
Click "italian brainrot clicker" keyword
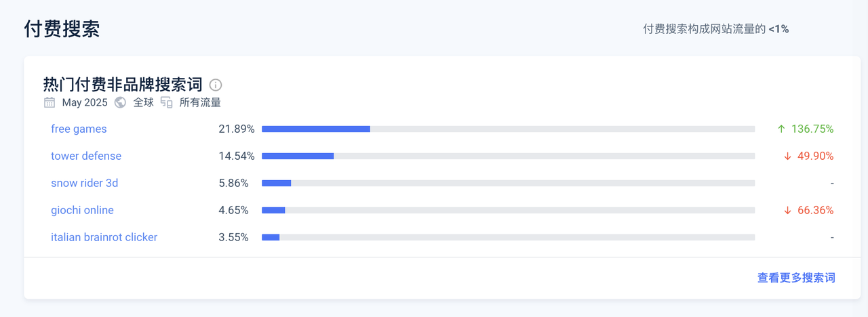click(x=104, y=237)
